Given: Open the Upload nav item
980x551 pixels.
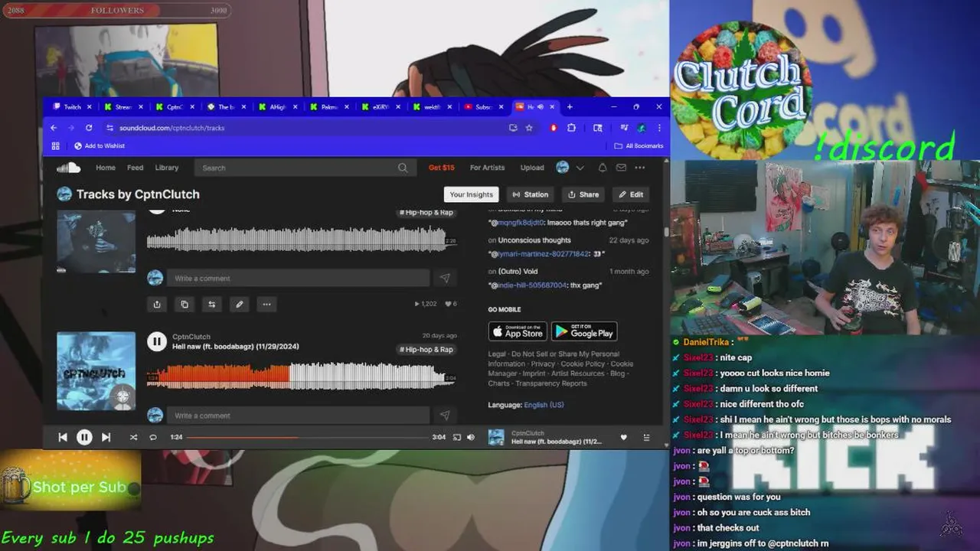Looking at the screenshot, I should 532,168.
